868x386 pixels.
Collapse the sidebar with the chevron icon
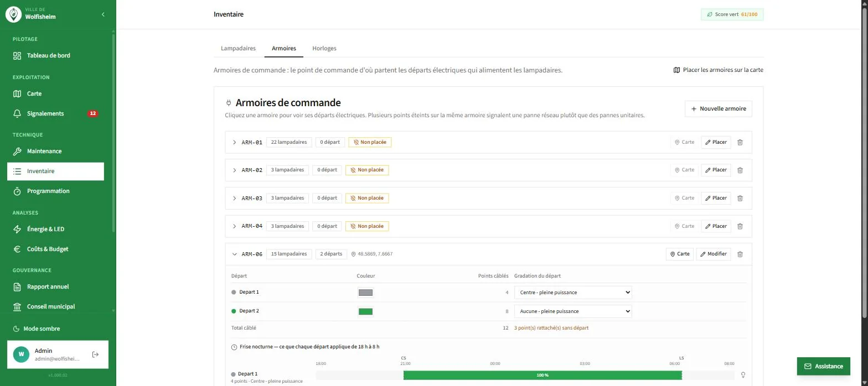coord(103,14)
